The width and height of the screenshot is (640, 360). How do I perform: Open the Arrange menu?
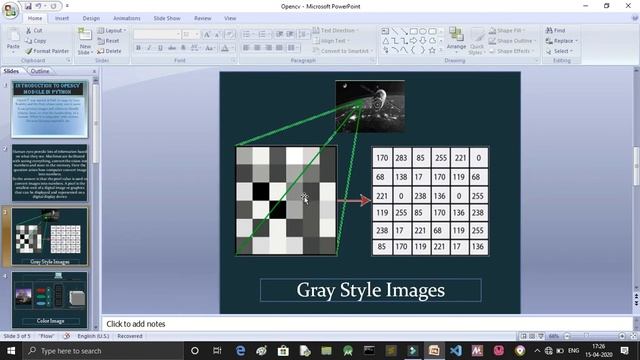coord(456,39)
